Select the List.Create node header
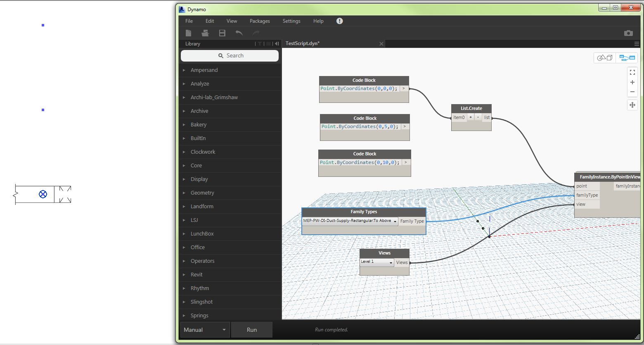 471,108
